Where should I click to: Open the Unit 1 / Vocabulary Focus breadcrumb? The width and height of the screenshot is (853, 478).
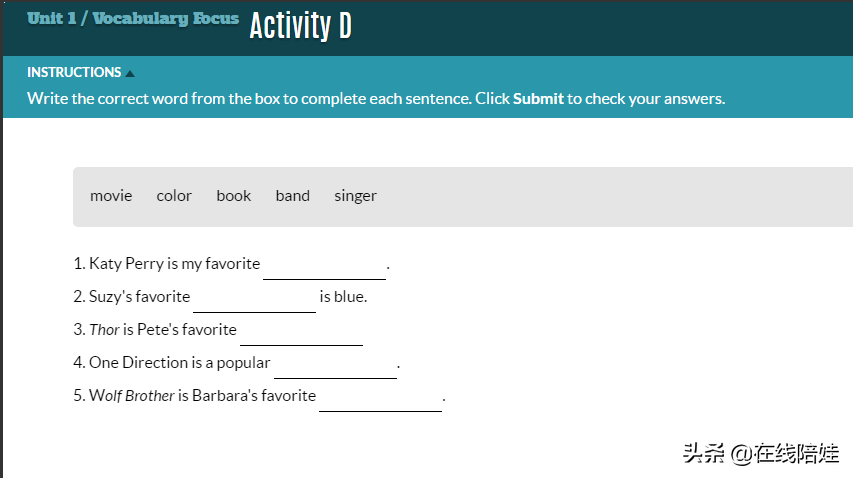click(133, 19)
